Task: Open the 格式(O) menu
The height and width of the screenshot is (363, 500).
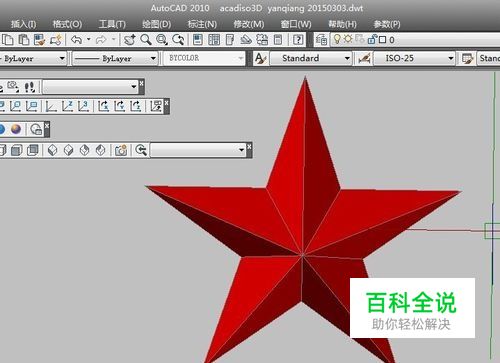Action: click(67, 24)
